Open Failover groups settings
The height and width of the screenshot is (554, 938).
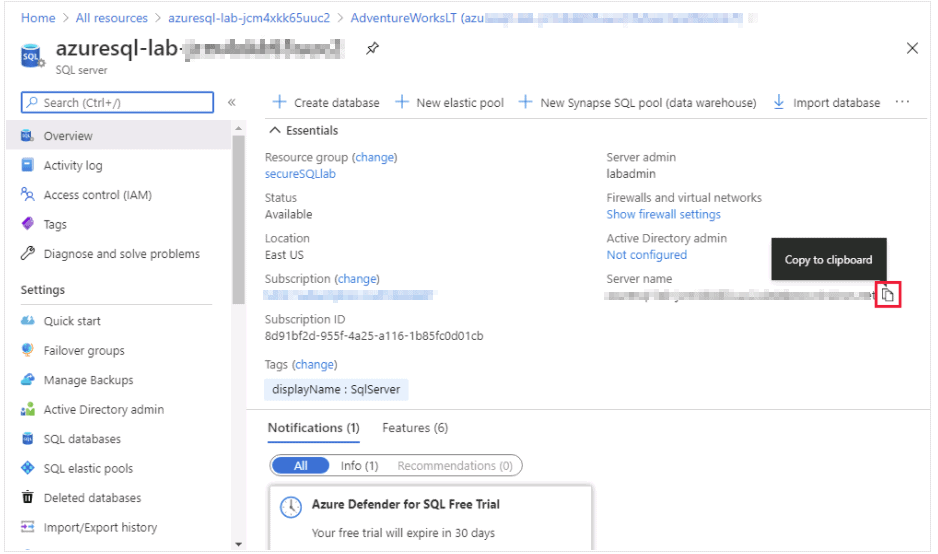coord(84,351)
